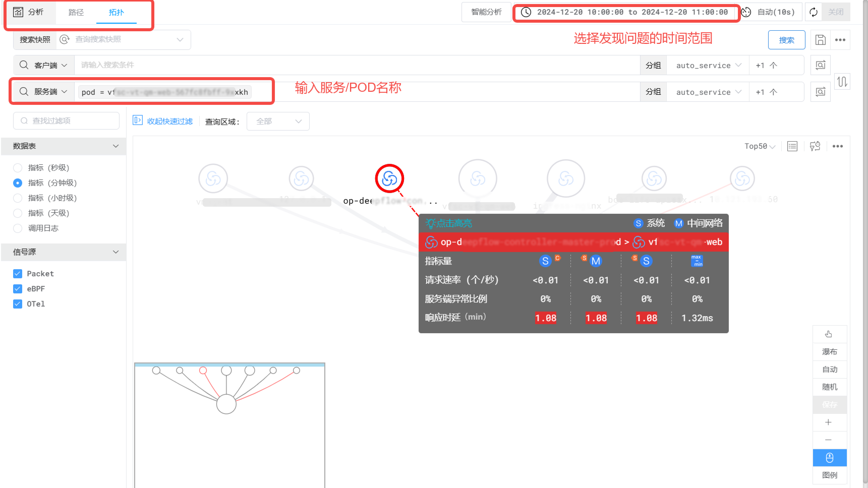Select 调用日志 radio option

(17, 228)
